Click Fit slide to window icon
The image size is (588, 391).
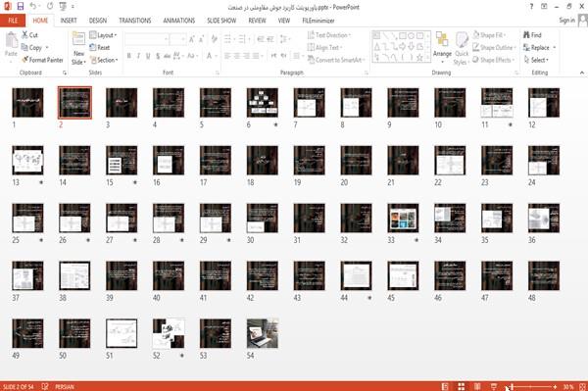click(x=582, y=386)
